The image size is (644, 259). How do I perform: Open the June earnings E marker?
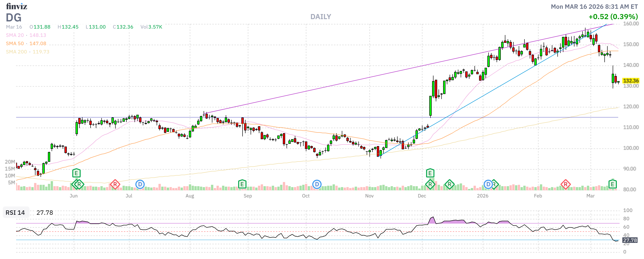[76, 173]
